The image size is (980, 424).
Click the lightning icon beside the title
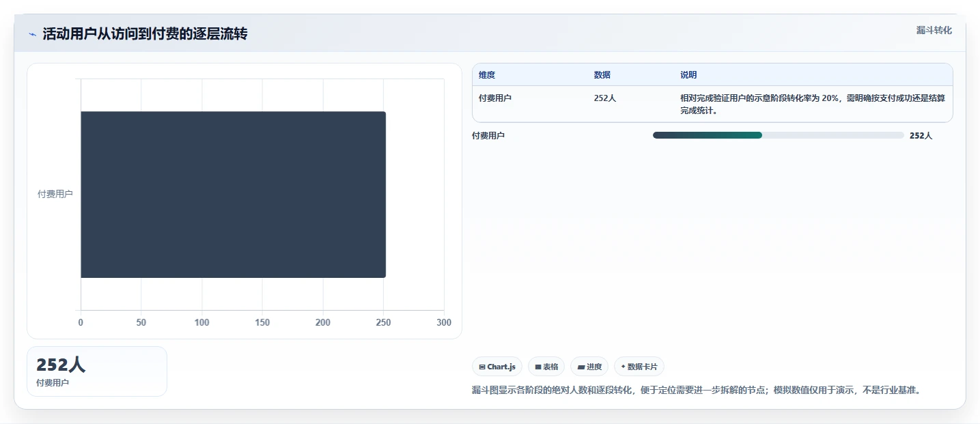coord(33,34)
